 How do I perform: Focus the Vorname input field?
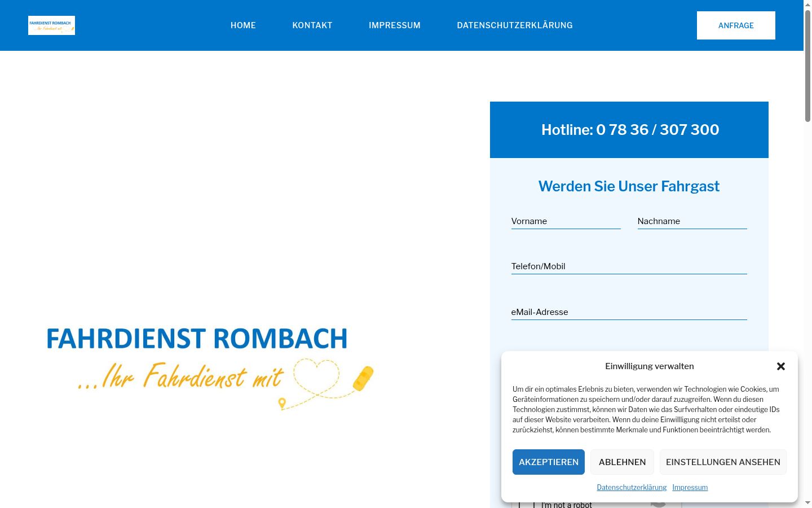pyautogui.click(x=566, y=221)
